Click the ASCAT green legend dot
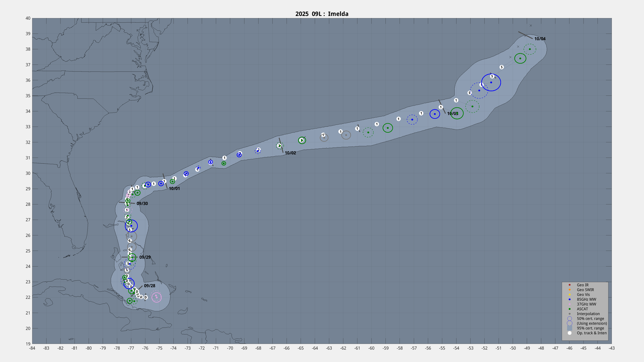This screenshot has height=362, width=644. point(570,309)
